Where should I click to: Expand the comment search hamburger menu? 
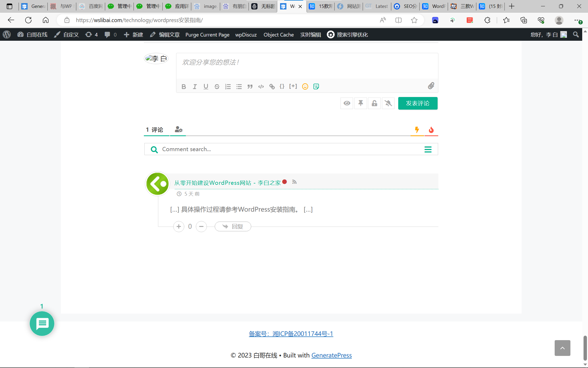pyautogui.click(x=428, y=149)
